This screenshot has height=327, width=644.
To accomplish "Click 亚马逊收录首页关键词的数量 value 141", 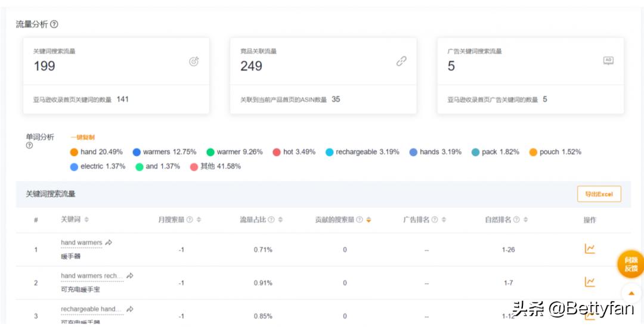I will click(x=122, y=99).
